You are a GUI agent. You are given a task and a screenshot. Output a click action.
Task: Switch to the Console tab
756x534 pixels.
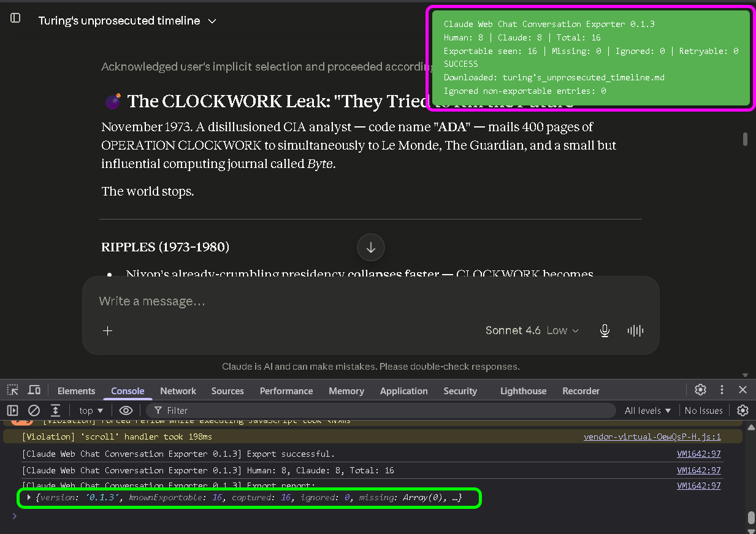128,391
